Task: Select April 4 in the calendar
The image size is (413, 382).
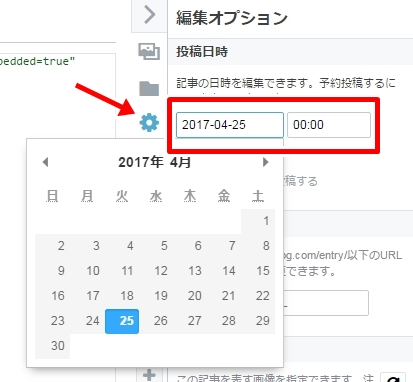Action: point(122,246)
